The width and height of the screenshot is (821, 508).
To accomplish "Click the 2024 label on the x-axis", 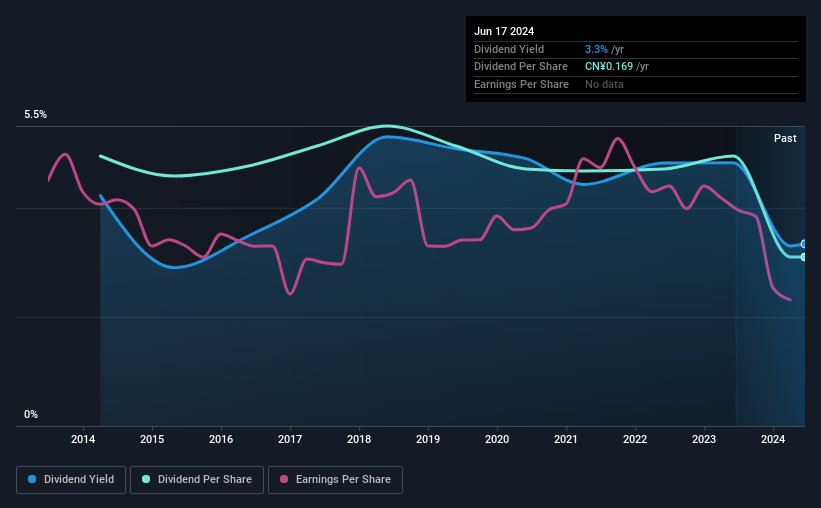I will (773, 439).
